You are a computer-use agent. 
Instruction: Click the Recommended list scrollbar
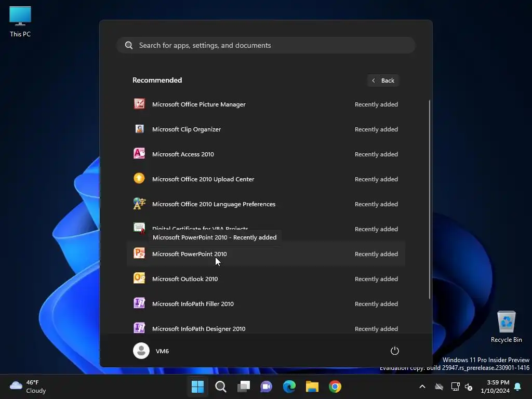tap(430, 199)
